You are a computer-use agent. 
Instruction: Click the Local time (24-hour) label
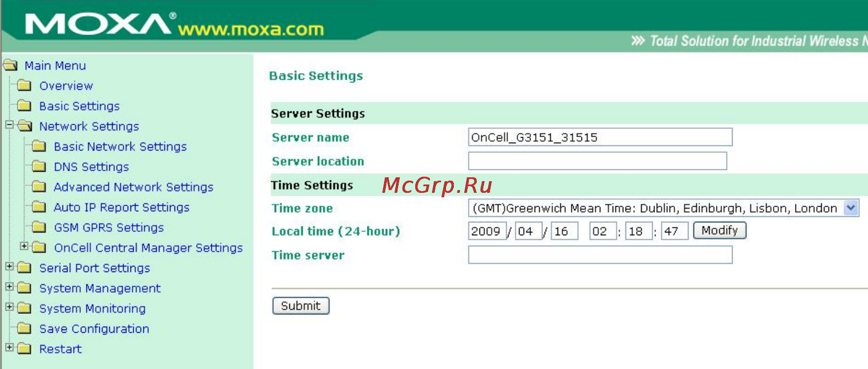tap(336, 231)
